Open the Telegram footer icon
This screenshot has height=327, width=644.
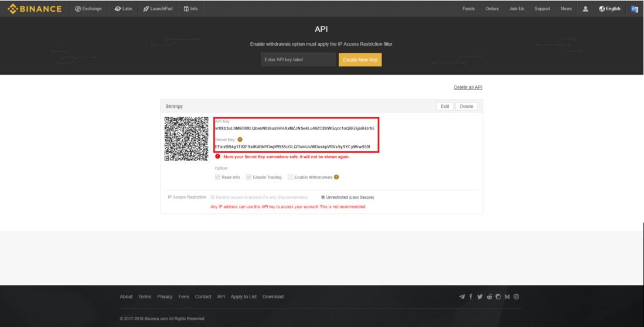pyautogui.click(x=462, y=297)
